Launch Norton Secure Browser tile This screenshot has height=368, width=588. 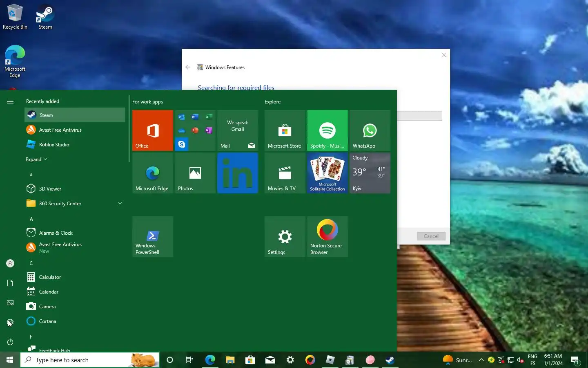327,237
